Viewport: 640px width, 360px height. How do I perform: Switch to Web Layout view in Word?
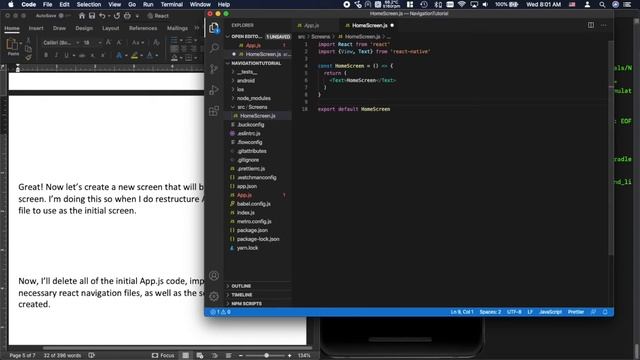(200, 356)
